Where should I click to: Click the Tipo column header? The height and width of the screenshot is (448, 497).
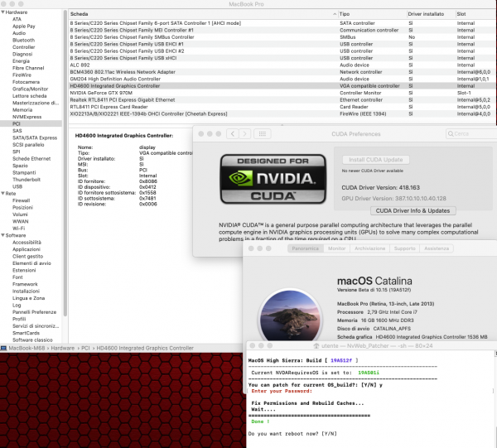coord(372,14)
